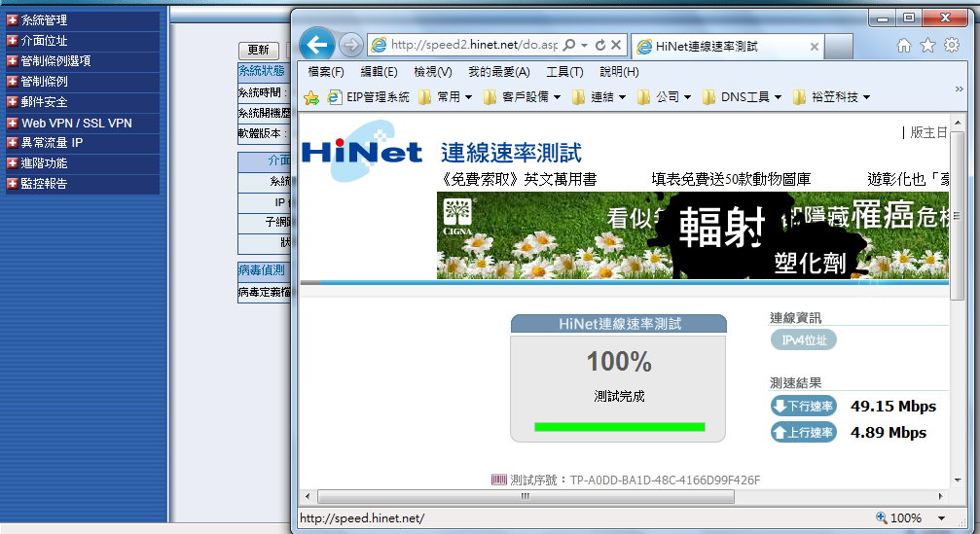
Task: Click the 版主日 link at the page top right
Action: pos(928,132)
